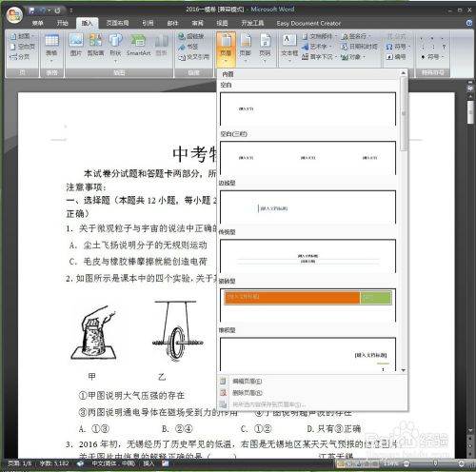
Task: Switch to the Page Layout (页面布局) tab
Action: [117, 23]
